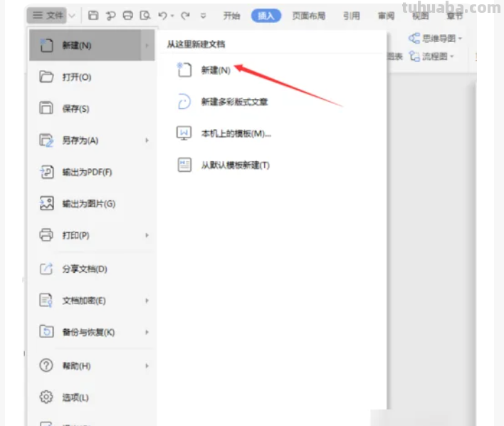This screenshot has height=426, width=504.
Task: Click the print preview toolbar icon
Action: (x=145, y=15)
